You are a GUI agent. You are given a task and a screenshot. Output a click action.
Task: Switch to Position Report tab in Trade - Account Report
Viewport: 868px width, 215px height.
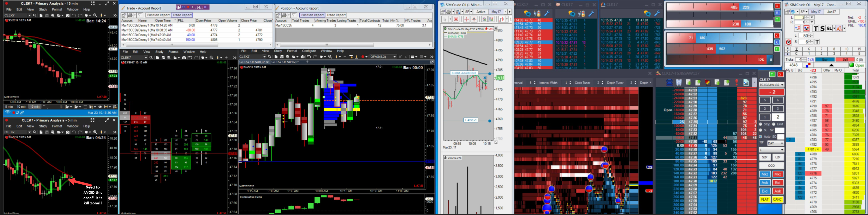coord(158,15)
